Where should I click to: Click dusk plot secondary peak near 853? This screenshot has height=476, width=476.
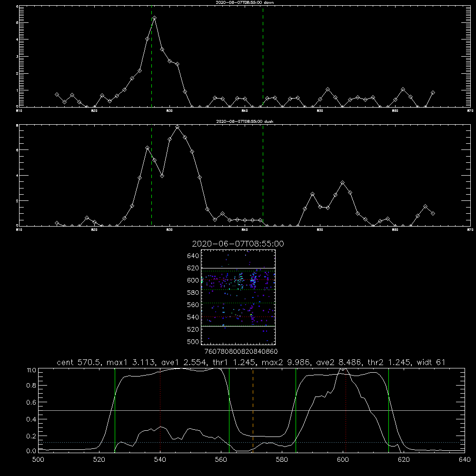[x=343, y=183]
